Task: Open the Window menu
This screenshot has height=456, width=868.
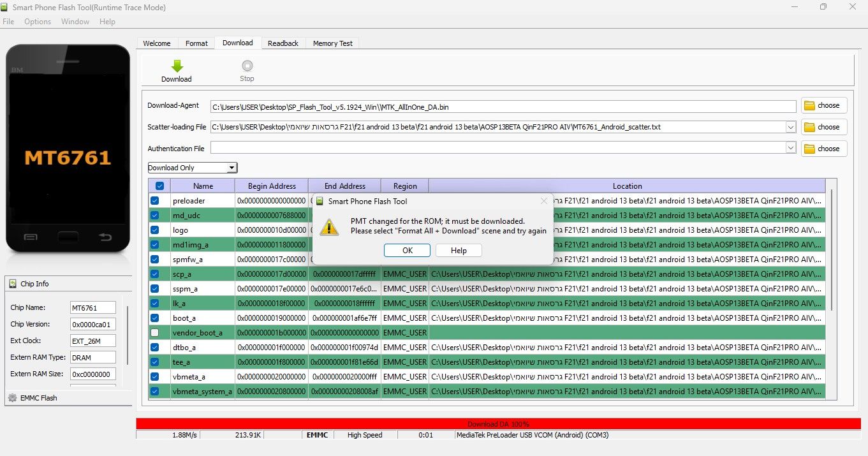Action: 75,22
